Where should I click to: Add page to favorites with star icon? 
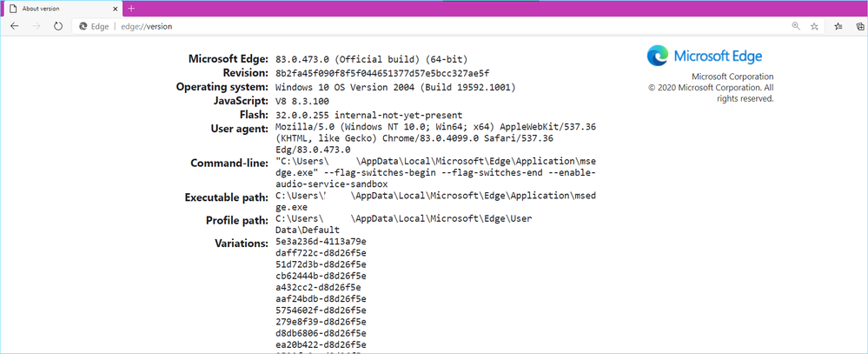pos(814,26)
